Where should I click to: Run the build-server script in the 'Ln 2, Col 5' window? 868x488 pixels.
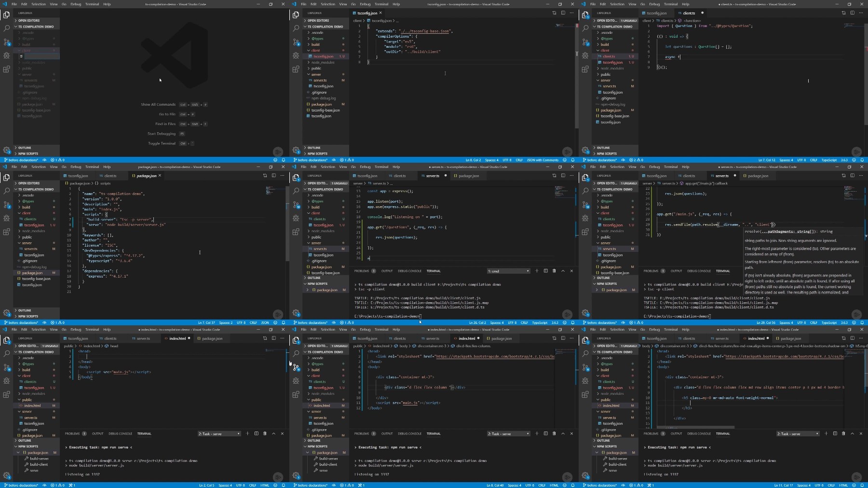(39, 459)
